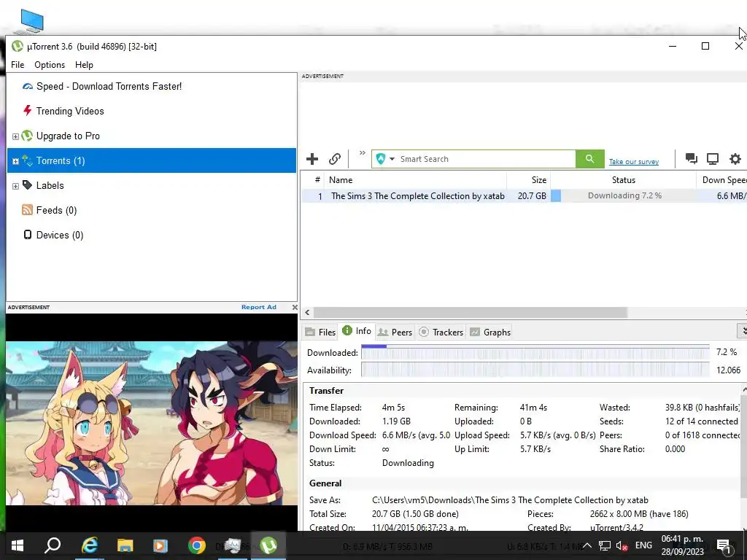Expand hidden toolbar items chevron

point(363,153)
